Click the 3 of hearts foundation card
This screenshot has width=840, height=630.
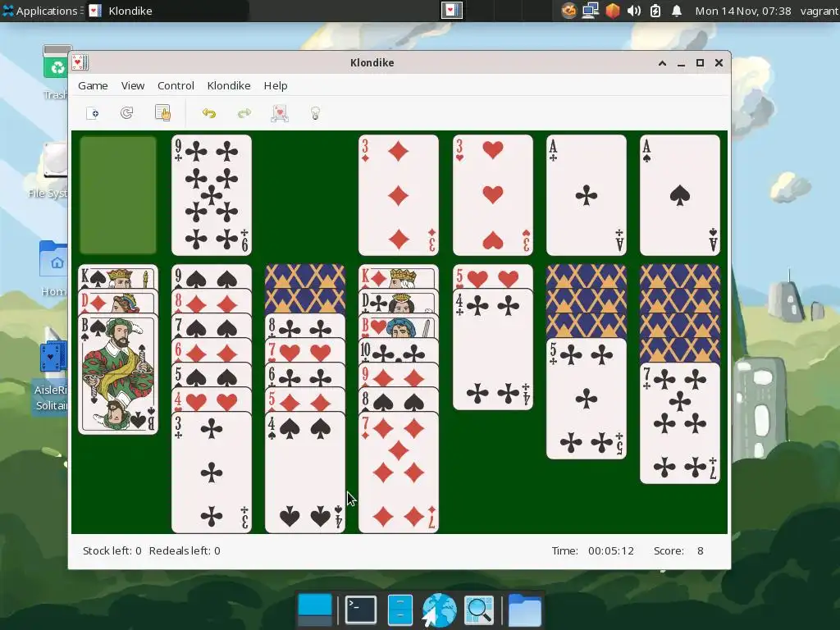(x=492, y=195)
